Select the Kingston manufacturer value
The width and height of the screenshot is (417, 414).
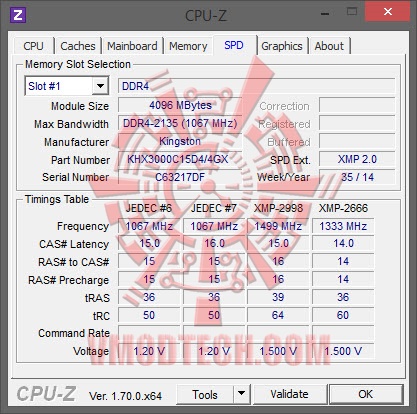(x=180, y=141)
